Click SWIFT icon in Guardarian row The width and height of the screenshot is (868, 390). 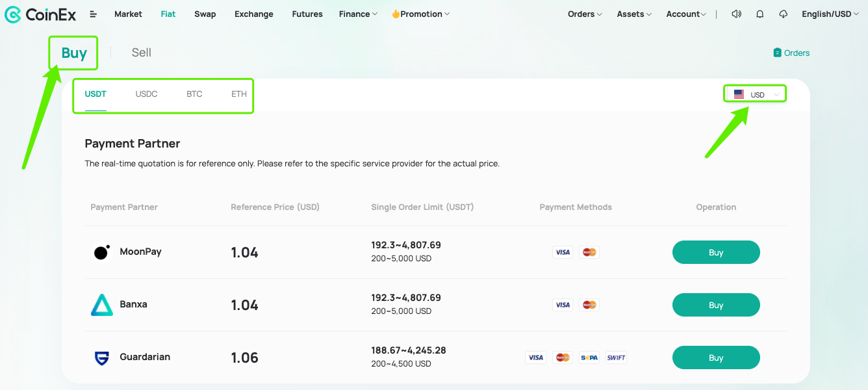coord(616,357)
